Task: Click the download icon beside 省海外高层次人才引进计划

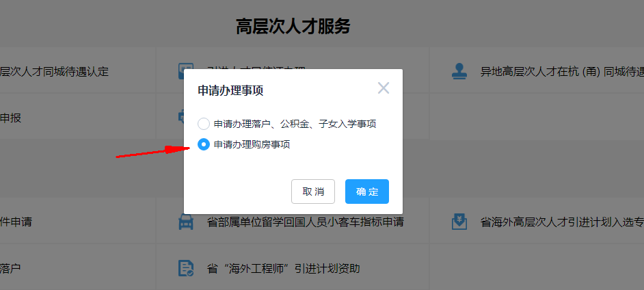Action: tap(459, 222)
